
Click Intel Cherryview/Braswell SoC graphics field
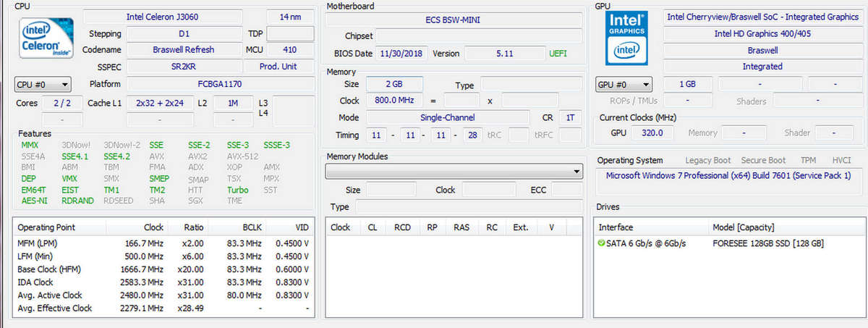[x=762, y=17]
